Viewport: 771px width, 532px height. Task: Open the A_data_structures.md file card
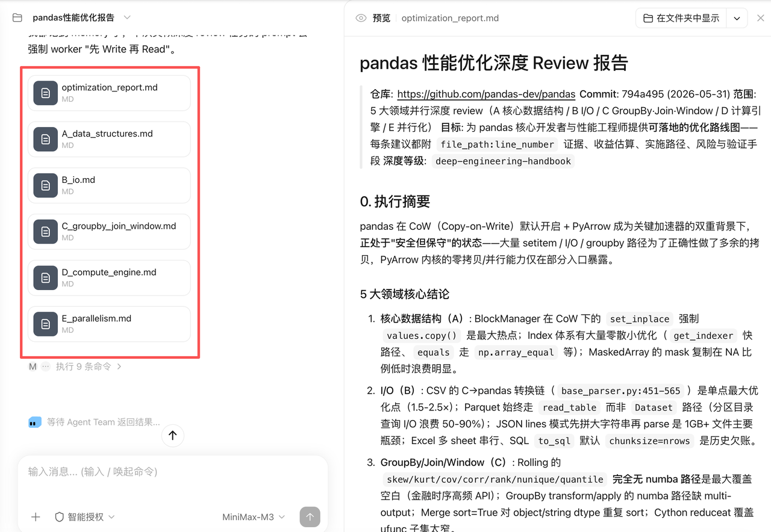click(x=109, y=140)
